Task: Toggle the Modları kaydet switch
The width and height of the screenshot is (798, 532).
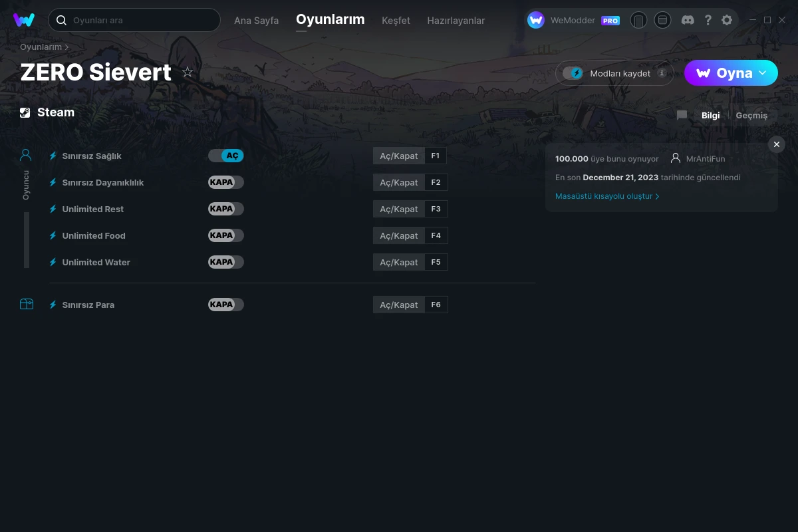Action: [573, 73]
